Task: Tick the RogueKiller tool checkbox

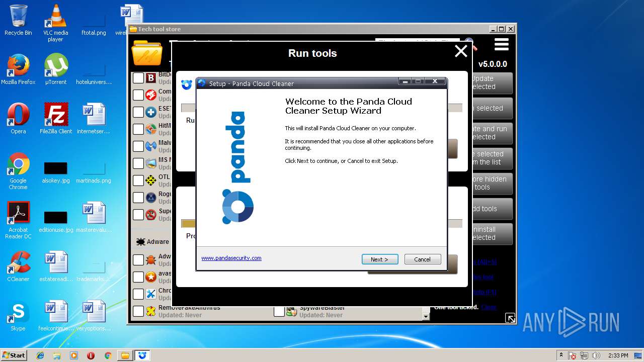Action: pos(138,198)
